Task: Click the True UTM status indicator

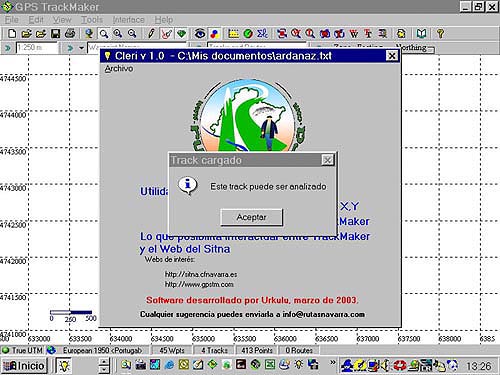Action: pos(23,350)
